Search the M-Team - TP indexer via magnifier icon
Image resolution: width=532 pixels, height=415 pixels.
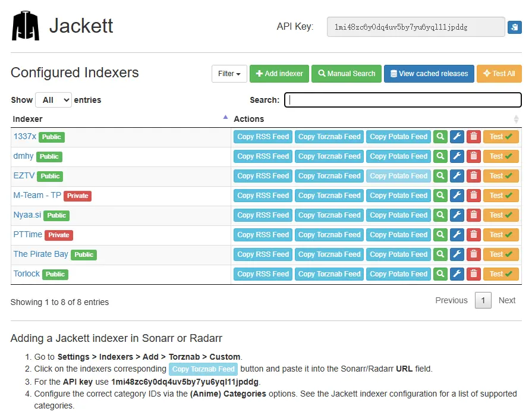[x=440, y=196]
